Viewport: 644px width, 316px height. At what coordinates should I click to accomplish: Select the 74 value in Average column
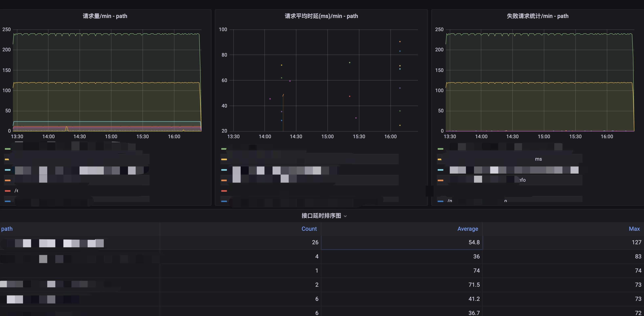pos(402,271)
